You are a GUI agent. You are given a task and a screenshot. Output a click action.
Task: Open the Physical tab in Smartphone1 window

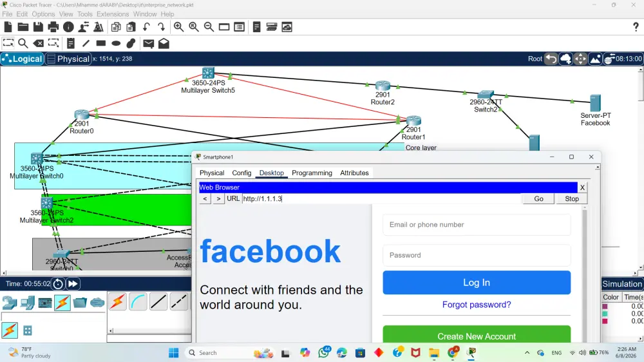pyautogui.click(x=212, y=173)
